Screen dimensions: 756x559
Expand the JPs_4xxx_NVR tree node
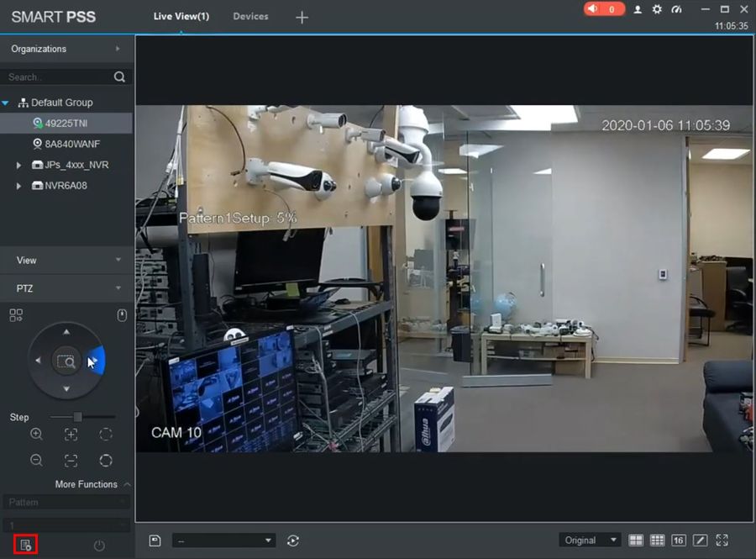pyautogui.click(x=19, y=165)
